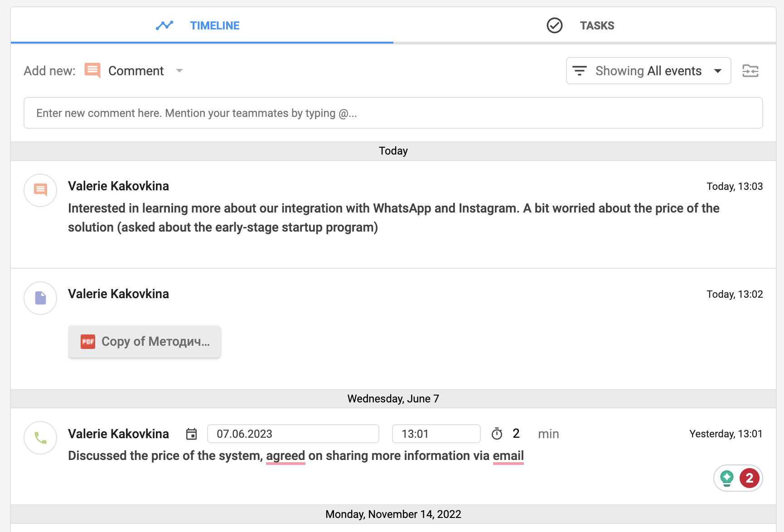Viewport: 784px width, 532px height.
Task: Click the collapse timeline events icon
Action: click(751, 71)
